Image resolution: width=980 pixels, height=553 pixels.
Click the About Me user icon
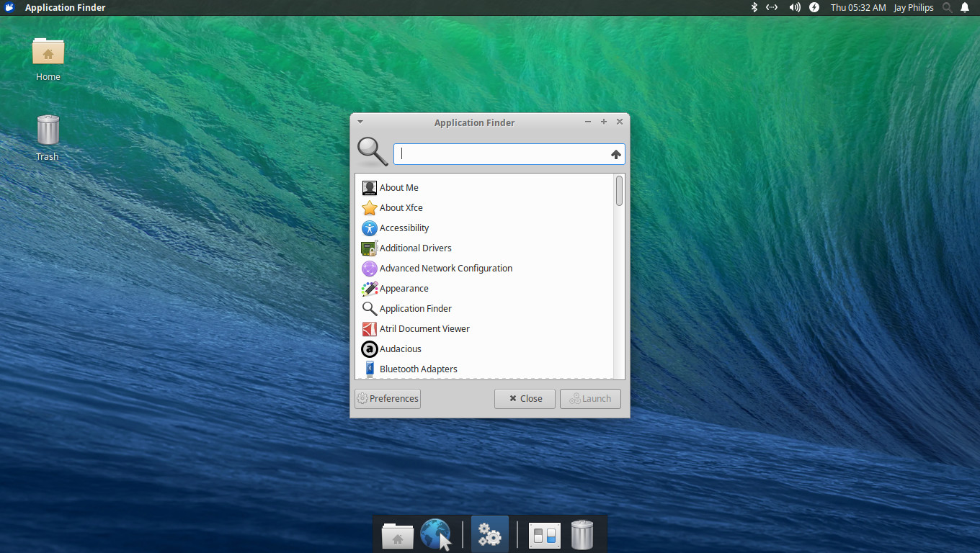pyautogui.click(x=369, y=188)
